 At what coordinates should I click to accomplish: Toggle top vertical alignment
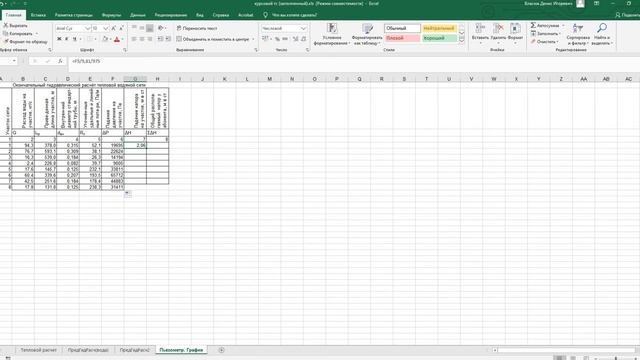(x=134, y=28)
